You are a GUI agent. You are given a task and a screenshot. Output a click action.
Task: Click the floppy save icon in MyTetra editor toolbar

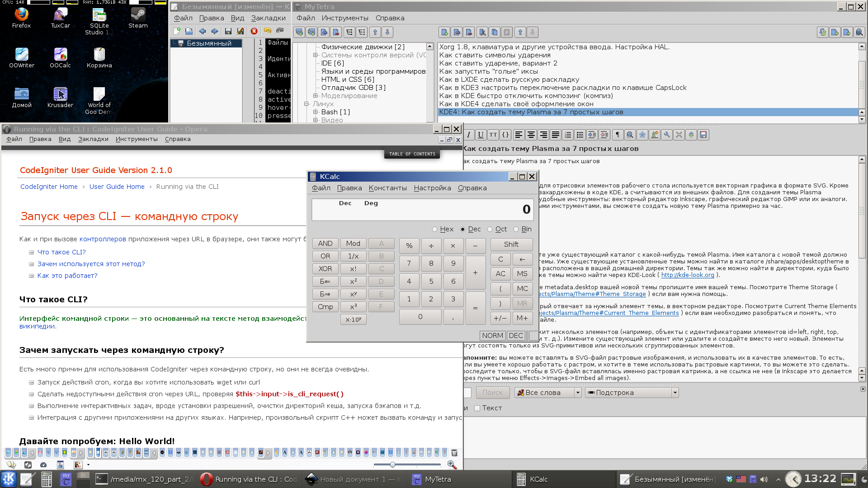tap(703, 135)
